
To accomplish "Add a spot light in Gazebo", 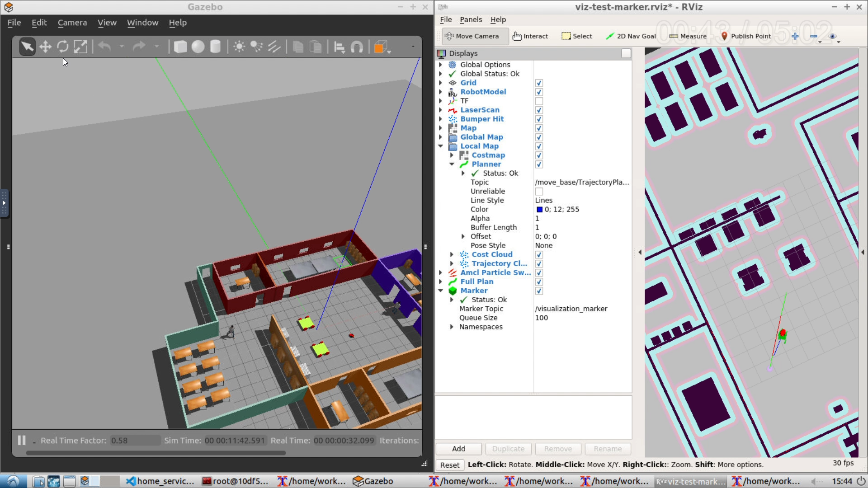I will (256, 47).
